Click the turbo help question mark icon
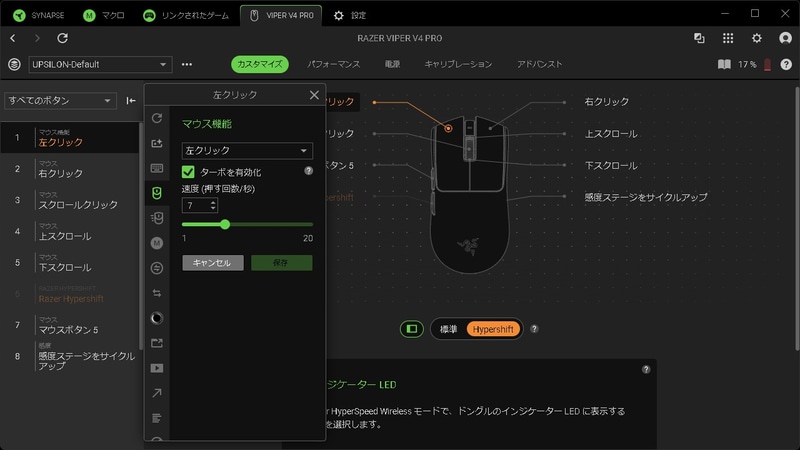The width and height of the screenshot is (800, 450). coord(308,171)
